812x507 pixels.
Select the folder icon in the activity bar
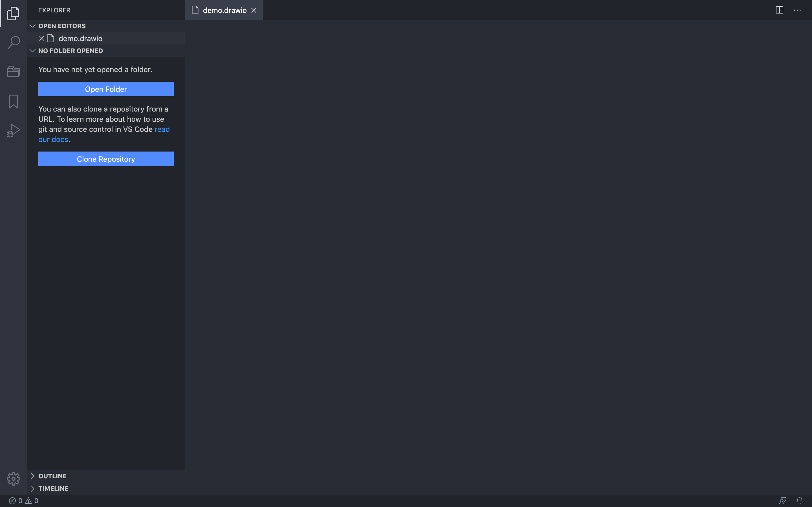(14, 72)
